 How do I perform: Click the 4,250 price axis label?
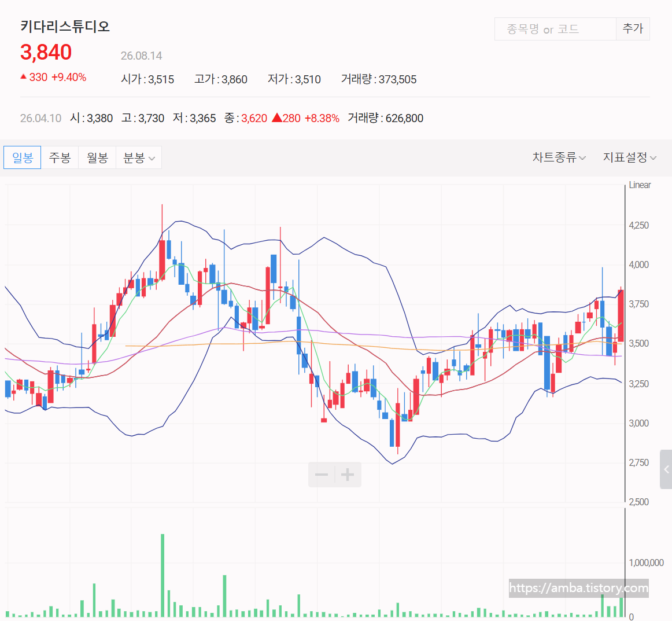tap(638, 226)
